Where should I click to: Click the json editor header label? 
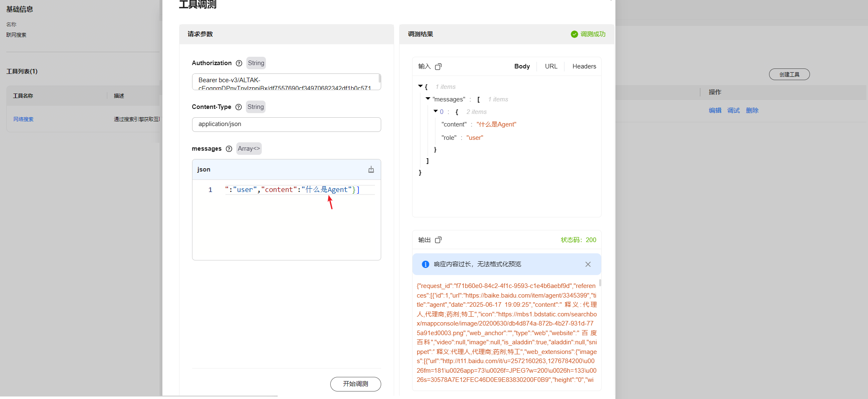click(204, 169)
